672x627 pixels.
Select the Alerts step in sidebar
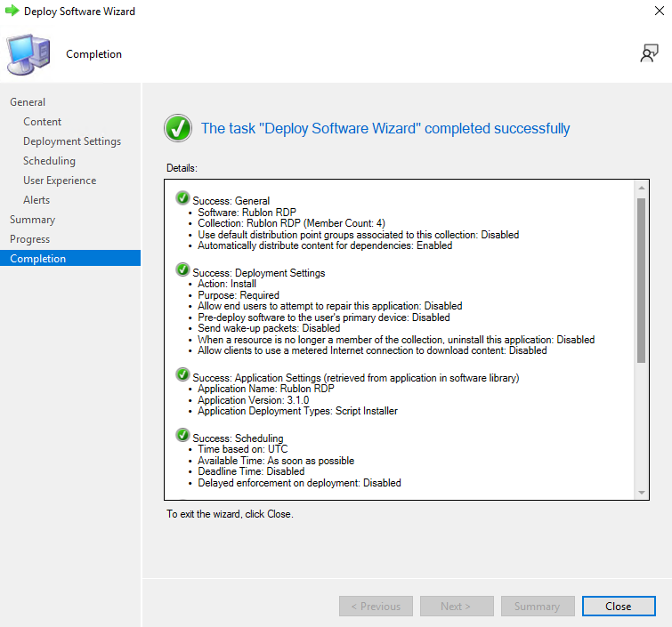36,200
